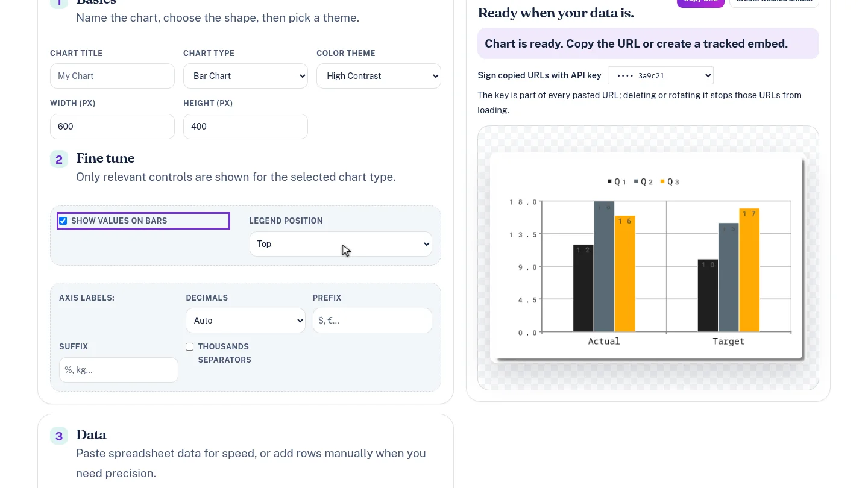
Task: Enable the Thousands Separators checkbox
Action: pyautogui.click(x=189, y=347)
